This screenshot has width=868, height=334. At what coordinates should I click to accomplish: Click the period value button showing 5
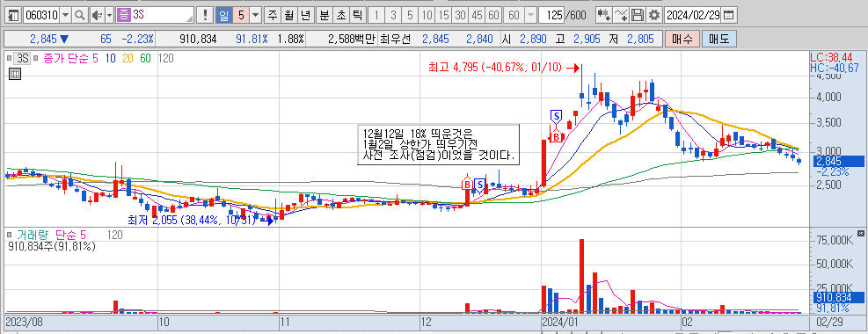click(241, 15)
